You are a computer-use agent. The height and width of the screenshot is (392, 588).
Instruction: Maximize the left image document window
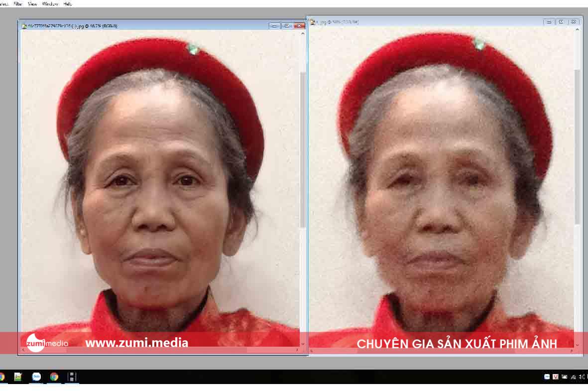287,25
